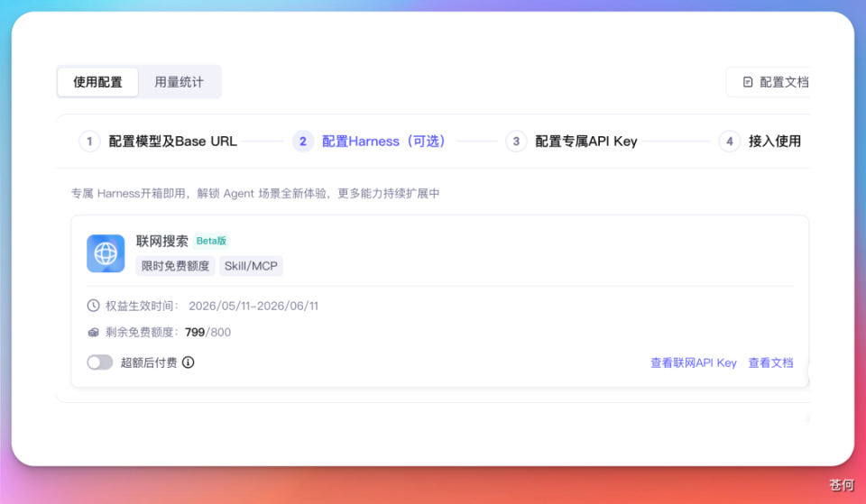This screenshot has width=866, height=504.
Task: Click the date range 2026/05/11–2026/06/11
Action: coord(253,306)
